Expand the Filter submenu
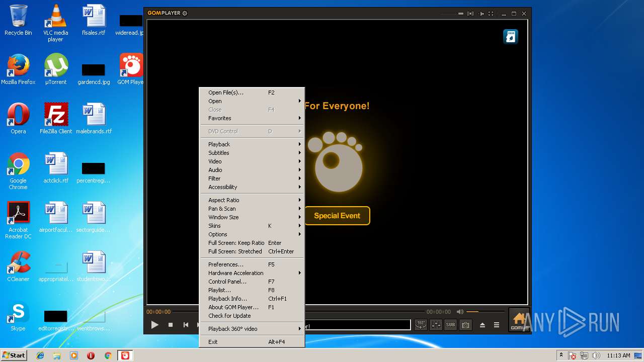The image size is (644, 362). pyautogui.click(x=252, y=178)
